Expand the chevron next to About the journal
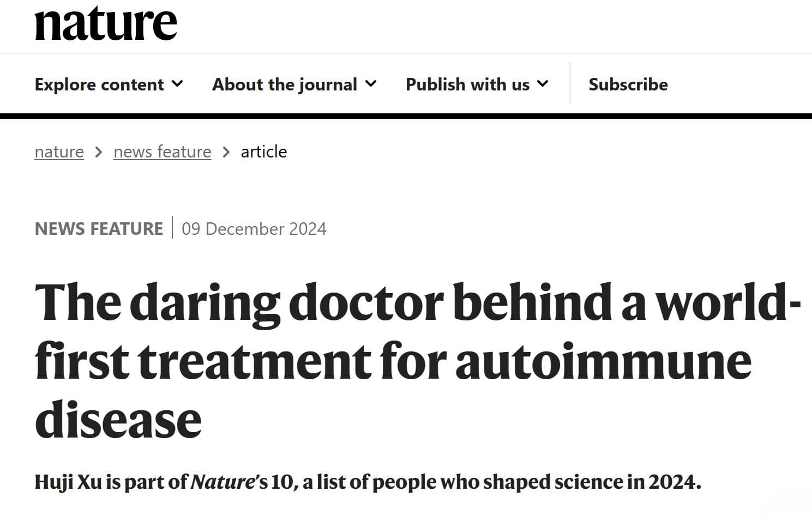The height and width of the screenshot is (516, 812). tap(371, 84)
